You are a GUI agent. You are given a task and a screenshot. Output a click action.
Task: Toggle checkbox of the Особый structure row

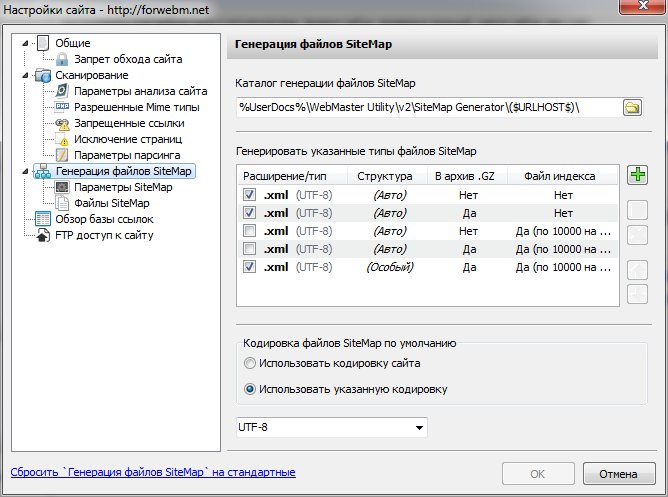(x=248, y=267)
